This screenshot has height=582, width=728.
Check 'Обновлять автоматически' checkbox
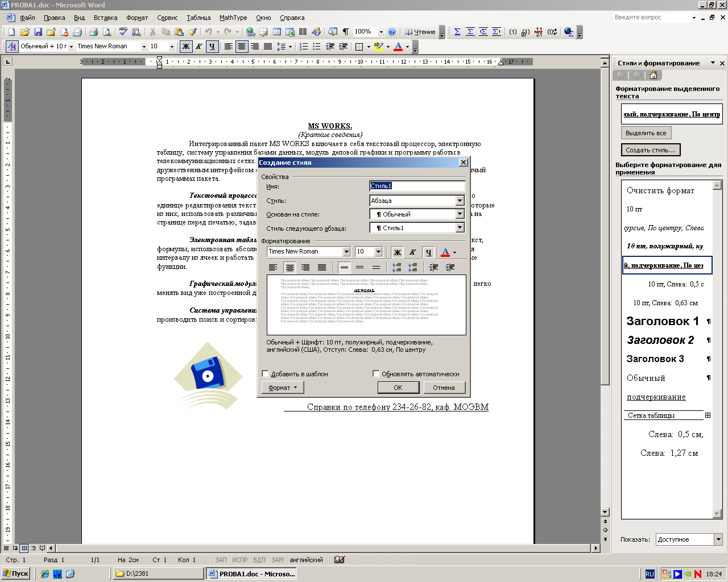(x=376, y=374)
